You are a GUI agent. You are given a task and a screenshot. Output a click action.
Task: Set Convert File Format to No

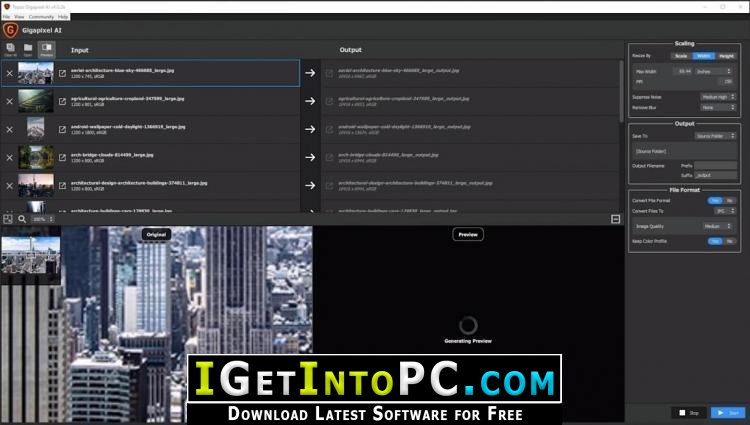pos(729,200)
